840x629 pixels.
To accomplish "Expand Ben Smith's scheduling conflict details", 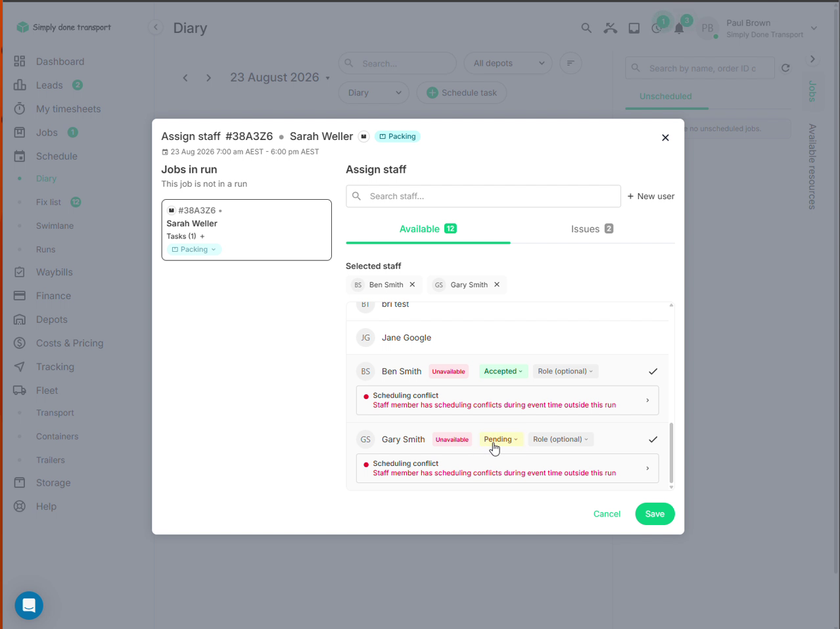I will pyautogui.click(x=507, y=400).
